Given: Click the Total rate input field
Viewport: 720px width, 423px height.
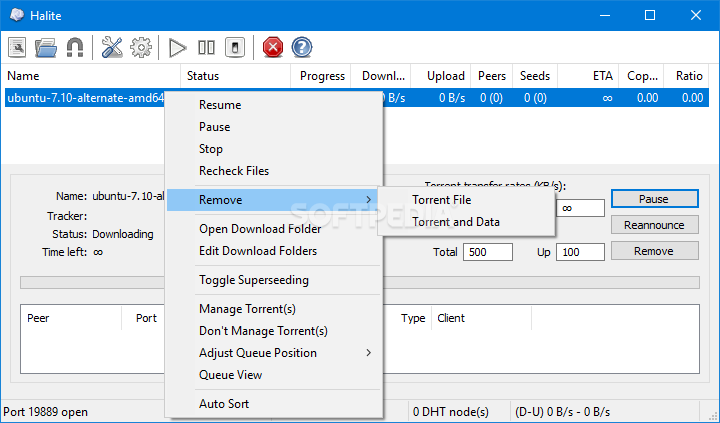Looking at the screenshot, I should click(x=488, y=252).
